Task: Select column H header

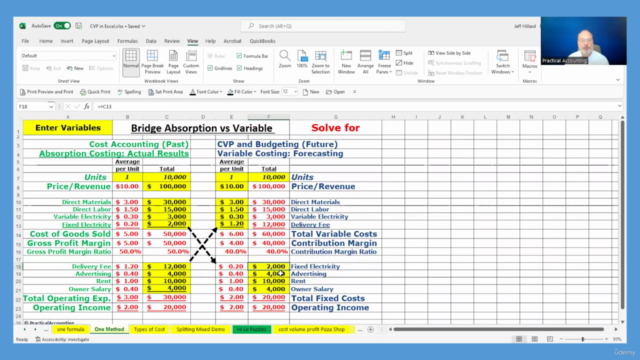Action: tap(393, 117)
